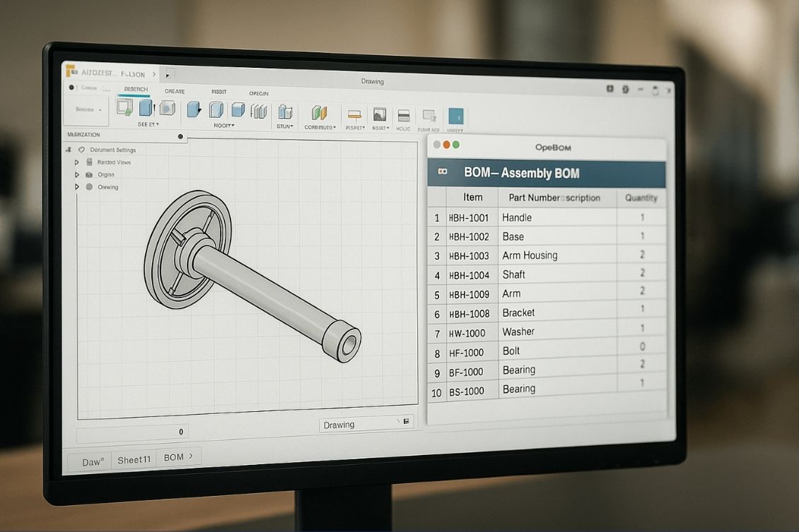Click the vertical fins icon in the HOOIY group
Screen dimensions: 799x532
click(259, 111)
